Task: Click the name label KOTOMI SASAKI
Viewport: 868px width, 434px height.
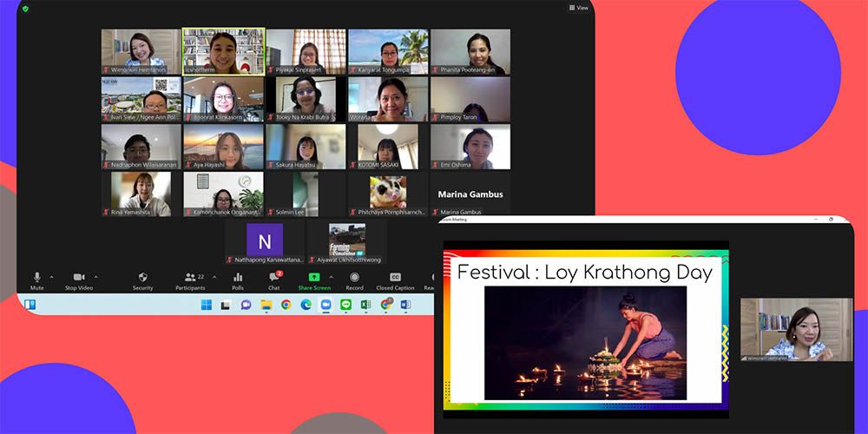Action: [378, 165]
